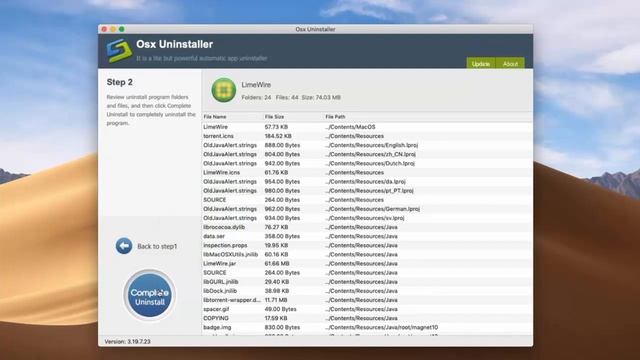Select the libMacOSXUtils.jnilib row

tap(367, 254)
